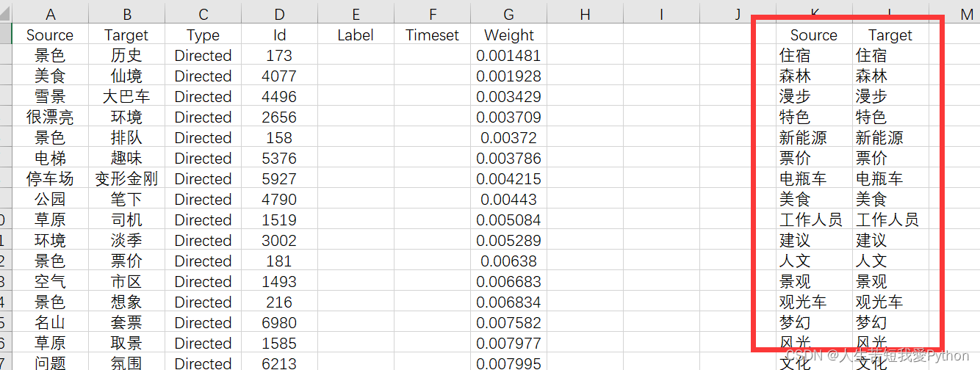Screen dimensions: 980x370
Task: Select Directed cell in 公园 row
Action: (x=203, y=199)
